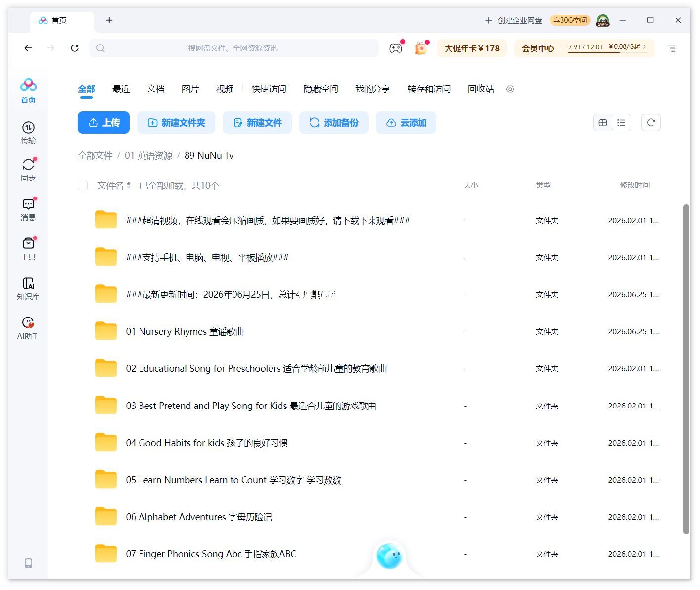Open 04 Good Habits for kids folder
The width and height of the screenshot is (700, 590).
pos(207,443)
